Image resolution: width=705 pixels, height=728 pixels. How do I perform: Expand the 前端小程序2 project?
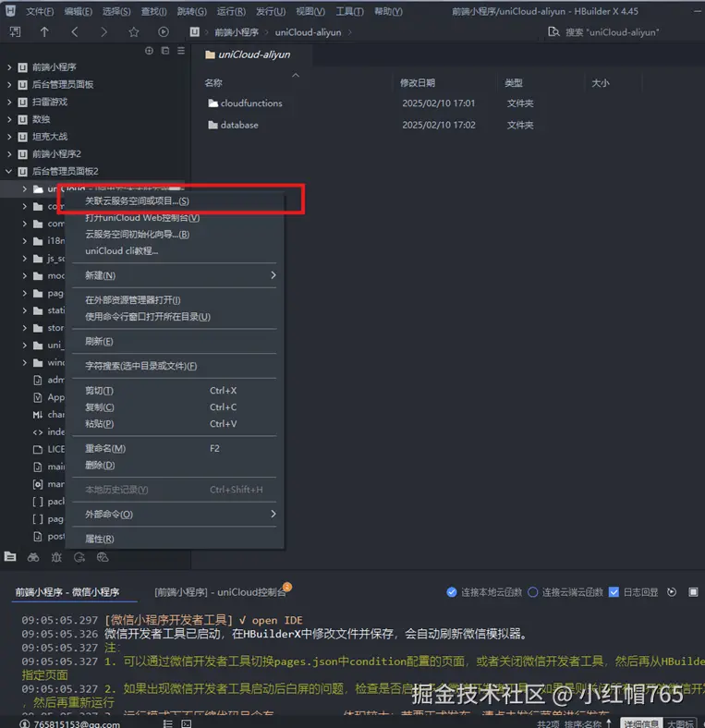[x=9, y=153]
